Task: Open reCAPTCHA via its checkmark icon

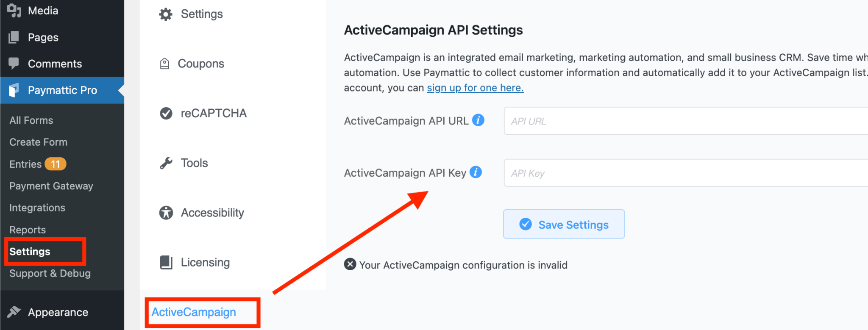Action: point(166,113)
